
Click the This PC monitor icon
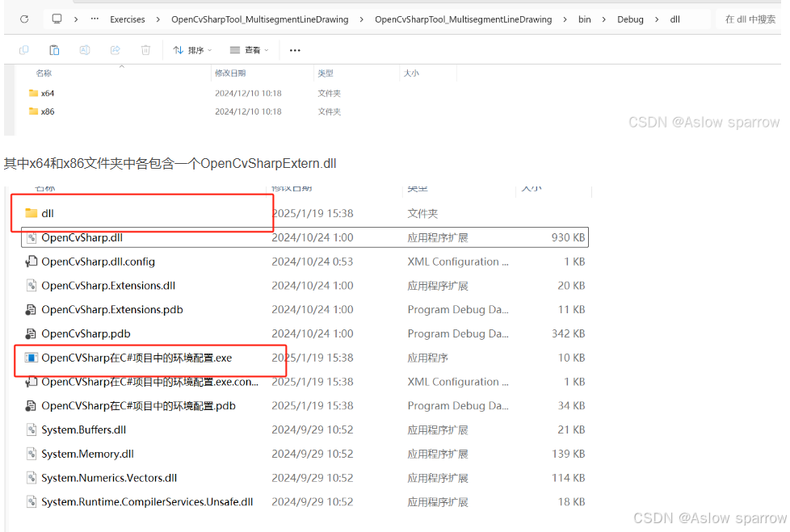coord(57,19)
